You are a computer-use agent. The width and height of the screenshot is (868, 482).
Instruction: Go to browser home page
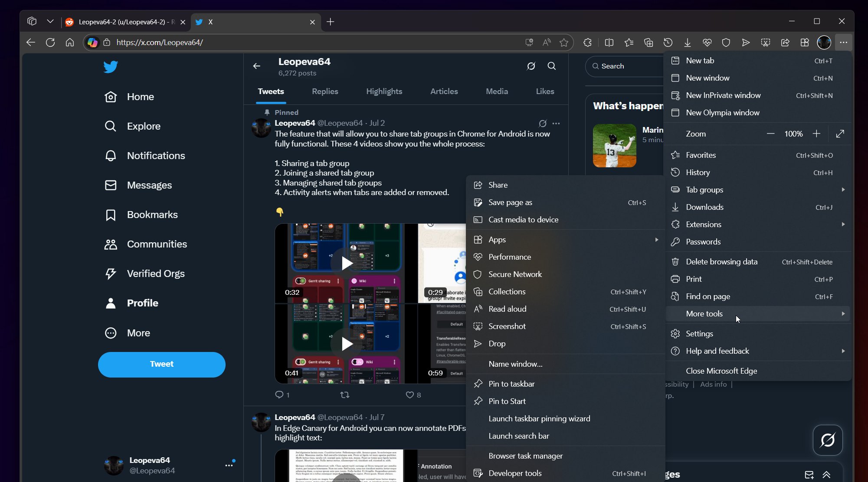pyautogui.click(x=69, y=42)
